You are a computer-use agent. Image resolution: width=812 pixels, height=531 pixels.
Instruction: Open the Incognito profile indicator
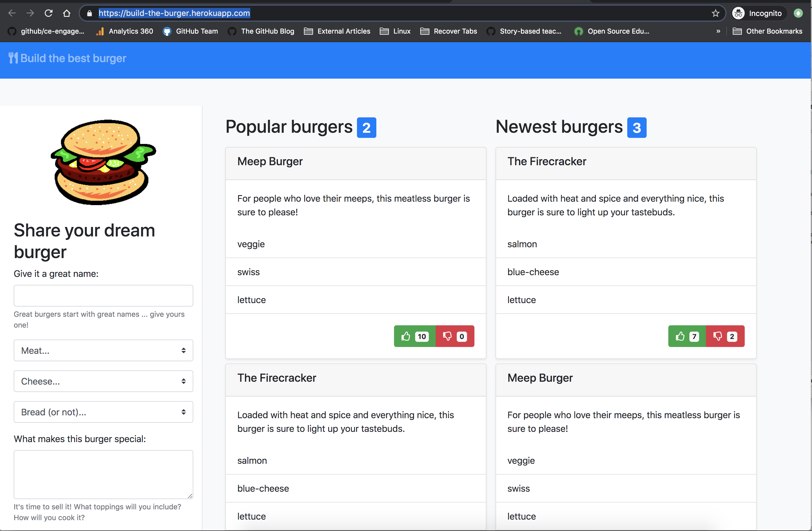point(759,13)
